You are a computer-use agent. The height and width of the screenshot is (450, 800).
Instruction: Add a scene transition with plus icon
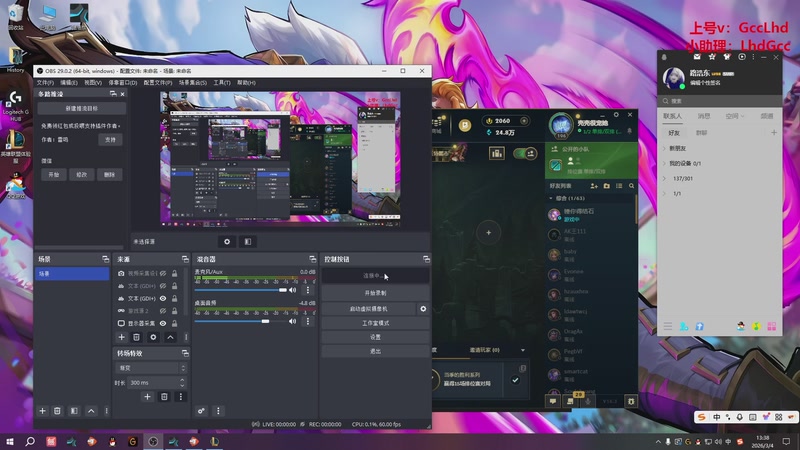tap(147, 396)
